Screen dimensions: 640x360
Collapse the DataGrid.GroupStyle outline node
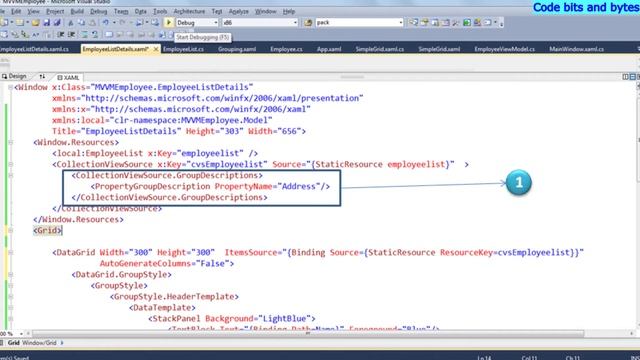tap(10, 274)
